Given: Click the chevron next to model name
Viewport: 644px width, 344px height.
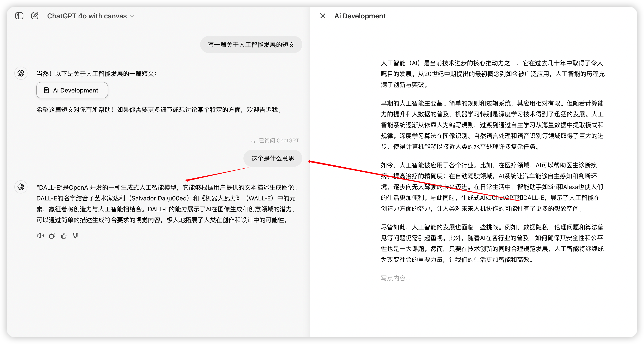Looking at the screenshot, I should [x=132, y=16].
